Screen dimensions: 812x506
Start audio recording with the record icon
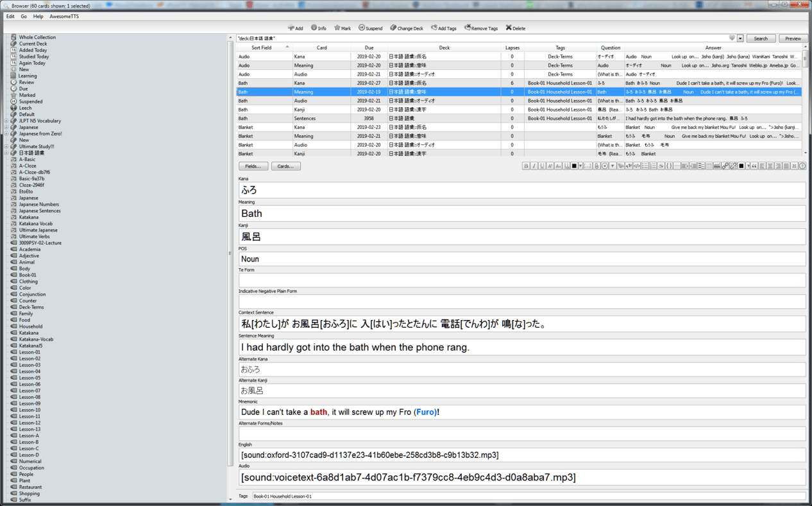605,166
